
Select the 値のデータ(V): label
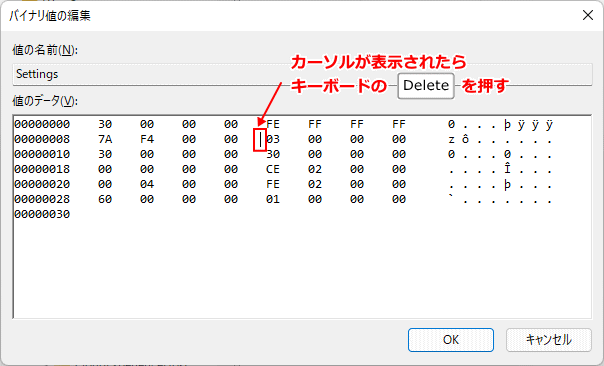click(45, 101)
